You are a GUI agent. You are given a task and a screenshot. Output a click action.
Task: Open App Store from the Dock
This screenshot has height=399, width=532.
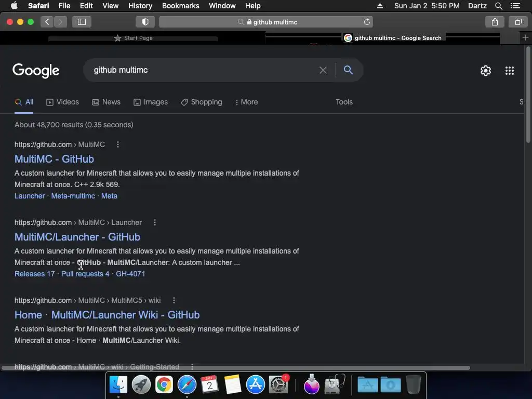255,385
